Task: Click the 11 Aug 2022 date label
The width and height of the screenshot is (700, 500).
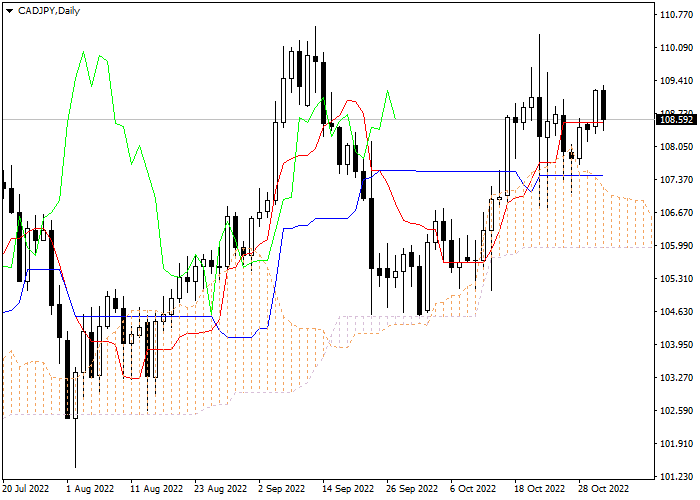Action: (157, 489)
